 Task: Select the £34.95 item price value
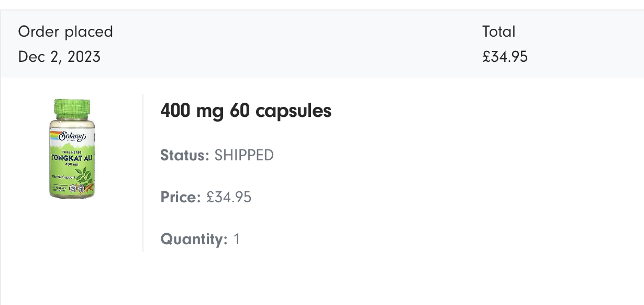229,197
